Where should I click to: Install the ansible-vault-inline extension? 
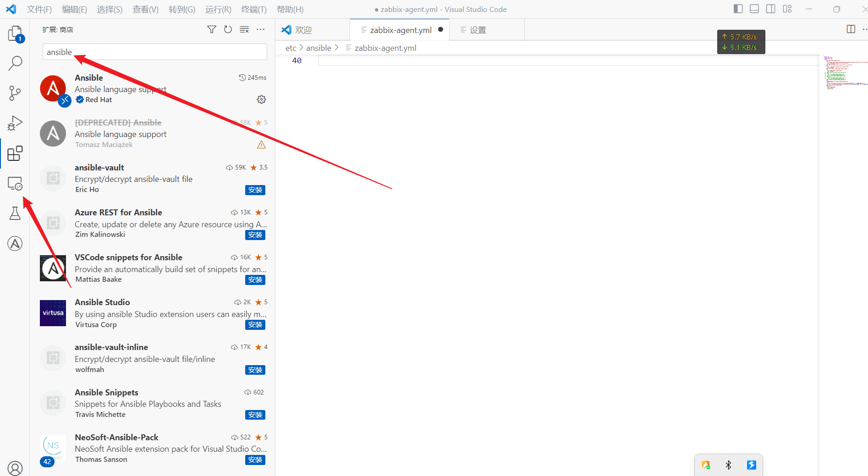(x=255, y=370)
